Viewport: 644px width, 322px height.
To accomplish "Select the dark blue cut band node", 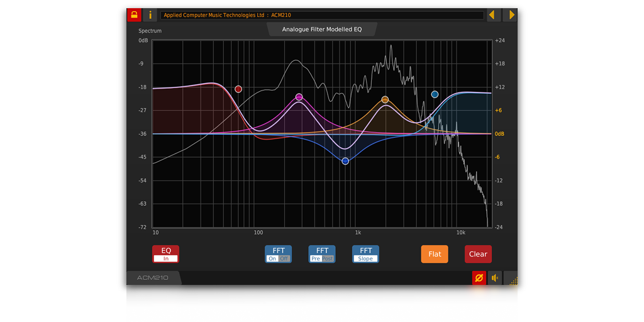I will (345, 162).
